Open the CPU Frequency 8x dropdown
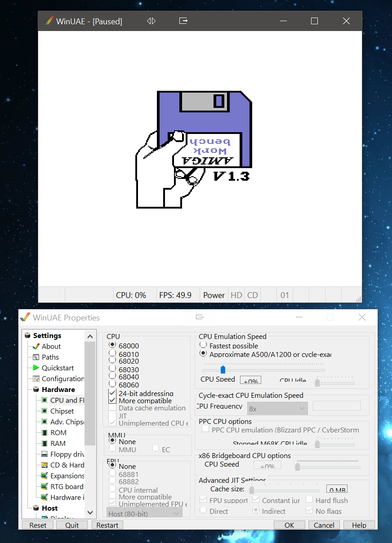Screen dimensions: 392x543 (277, 408)
